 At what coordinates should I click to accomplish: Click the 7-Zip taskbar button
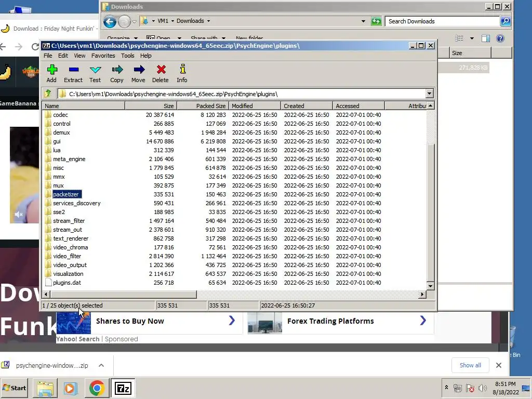(x=123, y=388)
